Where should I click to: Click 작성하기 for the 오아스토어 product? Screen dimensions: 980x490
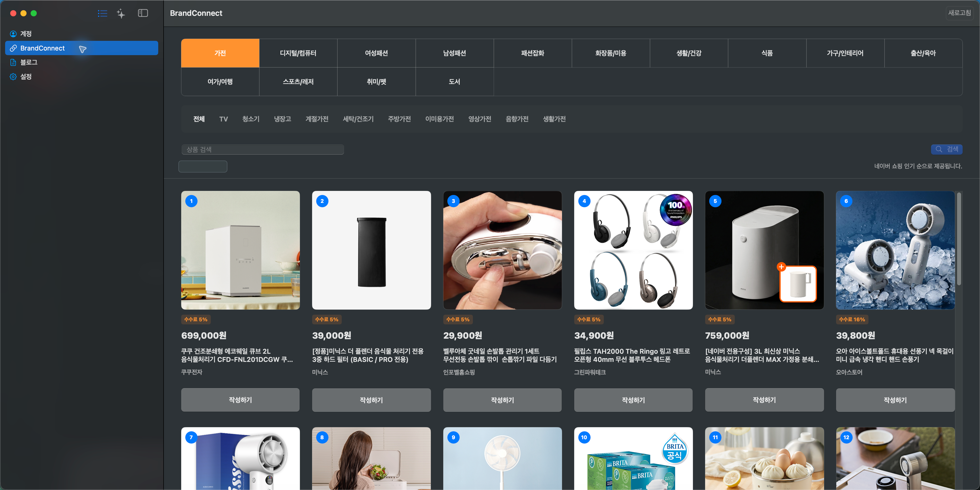895,400
